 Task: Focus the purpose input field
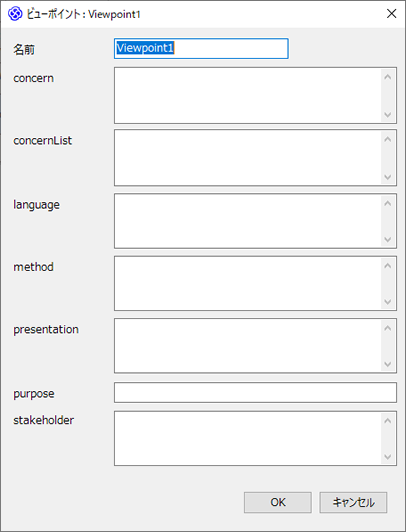255,393
